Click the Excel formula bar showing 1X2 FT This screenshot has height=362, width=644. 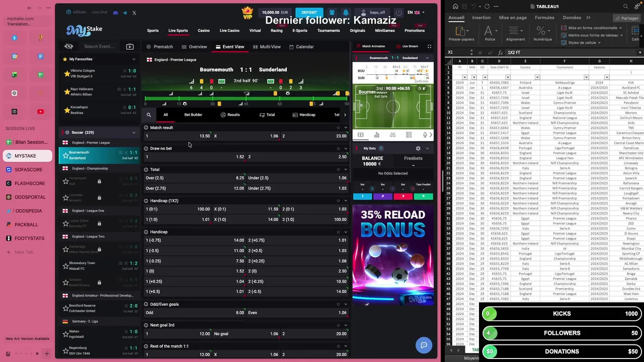[574, 52]
